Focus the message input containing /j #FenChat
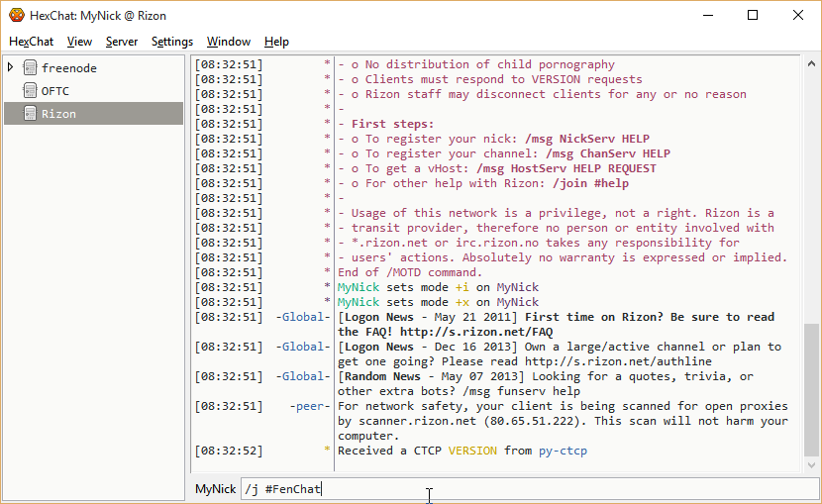 point(530,489)
